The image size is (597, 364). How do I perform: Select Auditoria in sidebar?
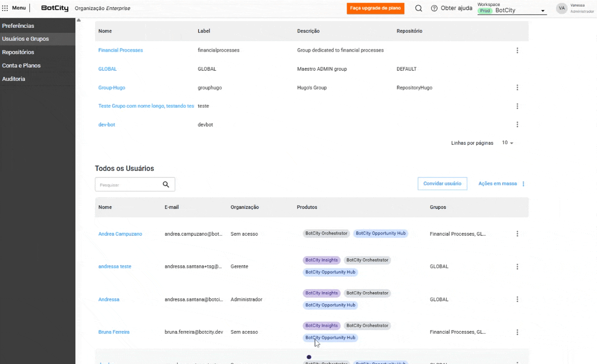point(14,79)
